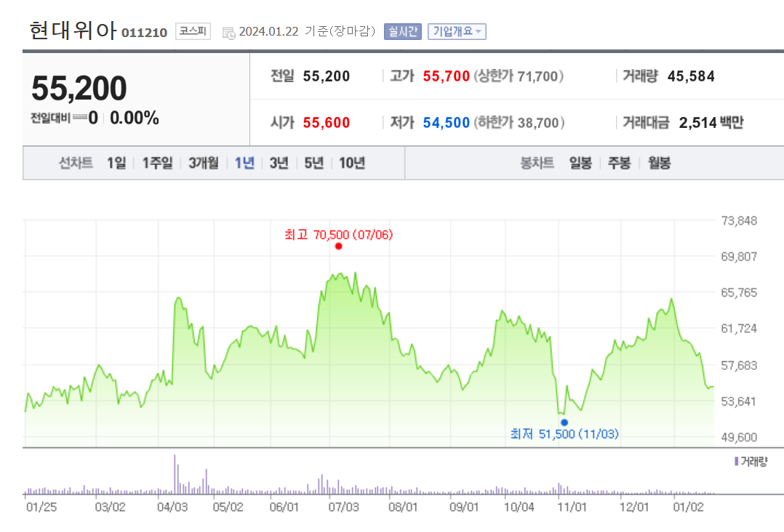Select the 5년 line chart tab
784x532 pixels.
point(314,163)
